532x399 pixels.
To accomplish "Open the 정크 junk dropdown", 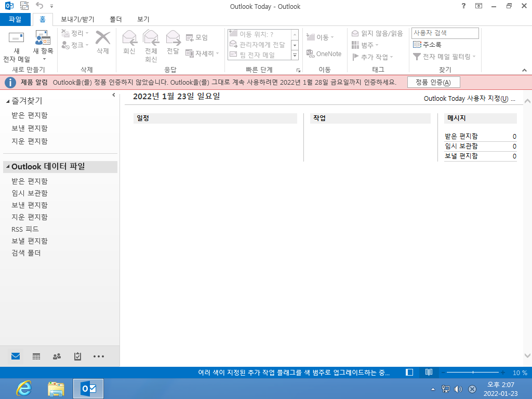I will click(x=75, y=45).
